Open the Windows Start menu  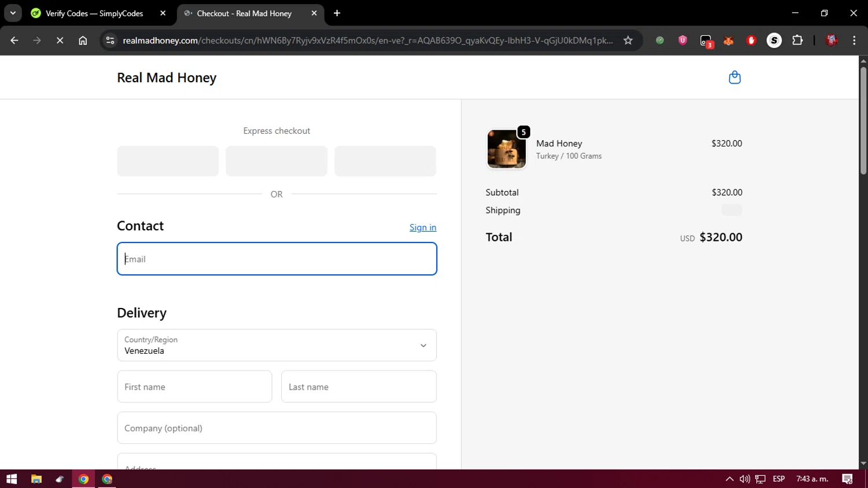(x=12, y=479)
